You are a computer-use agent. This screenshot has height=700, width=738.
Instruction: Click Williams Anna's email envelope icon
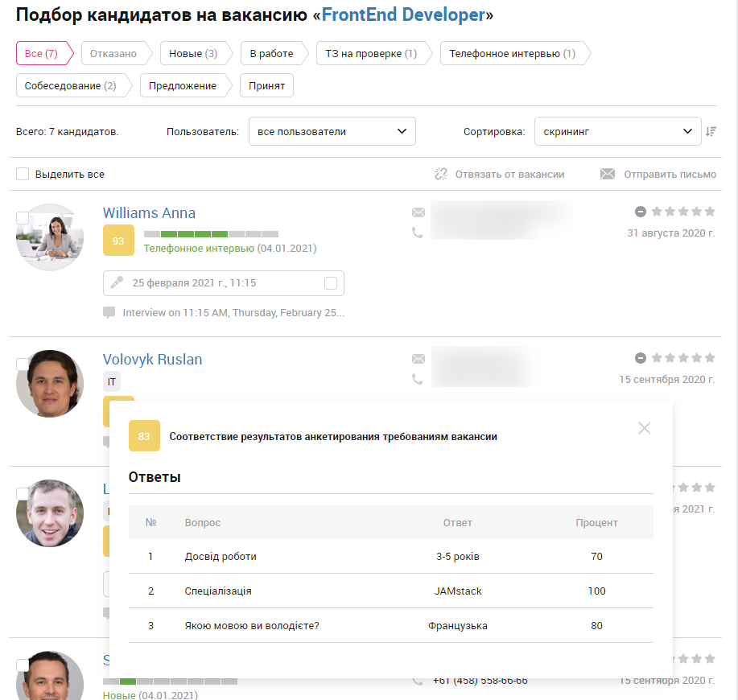click(x=418, y=212)
